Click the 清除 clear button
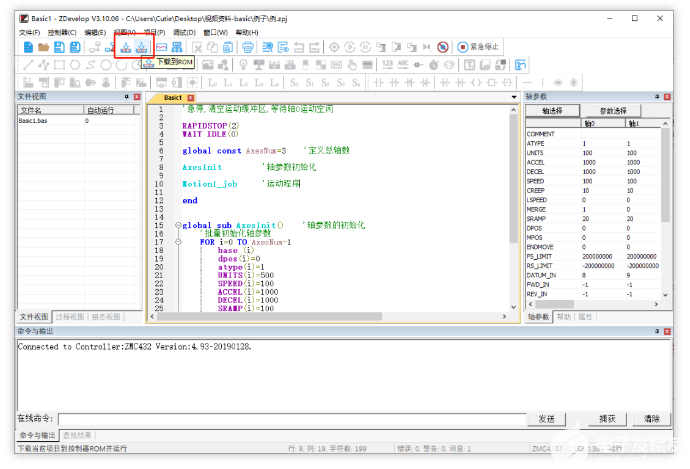 tap(650, 418)
